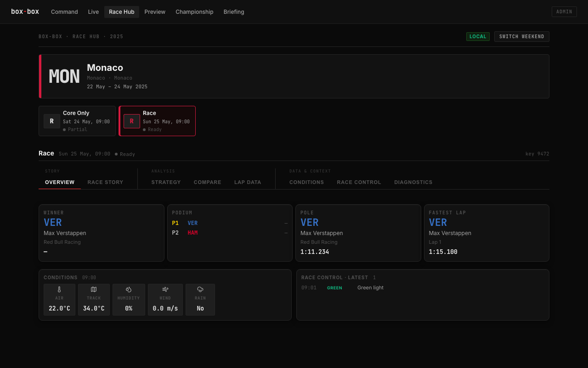The height and width of the screenshot is (368, 588).
Task: Click the date range 22 May – 24 May 2025
Action: 117,86
